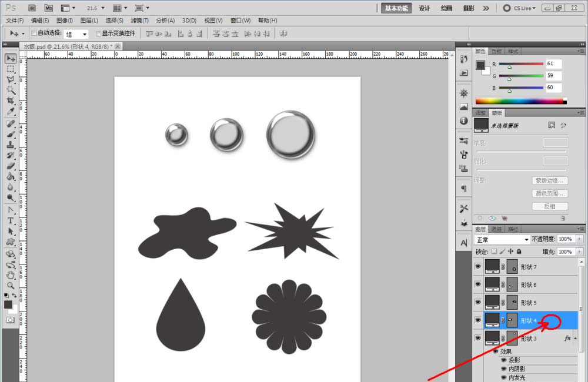Switch to the 通道 tab

pyautogui.click(x=496, y=229)
